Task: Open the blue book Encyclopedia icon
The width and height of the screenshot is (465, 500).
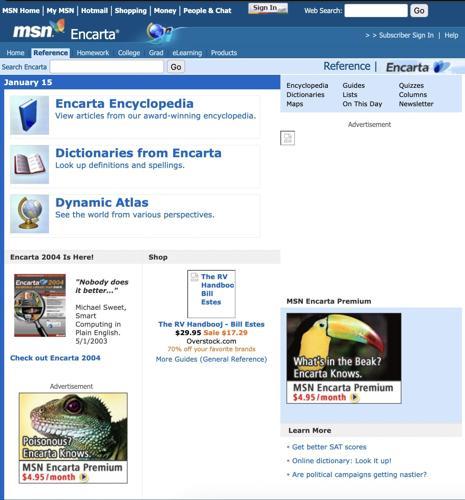Action: (x=30, y=115)
